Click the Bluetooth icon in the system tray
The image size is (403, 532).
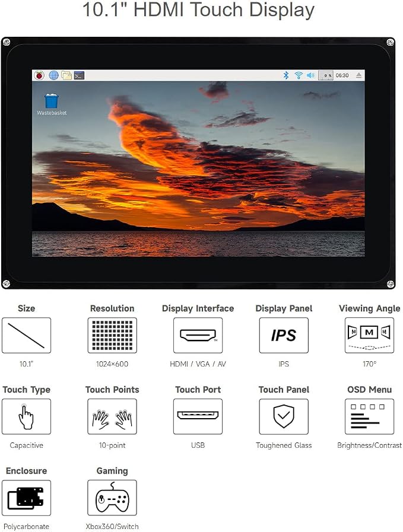[286, 75]
